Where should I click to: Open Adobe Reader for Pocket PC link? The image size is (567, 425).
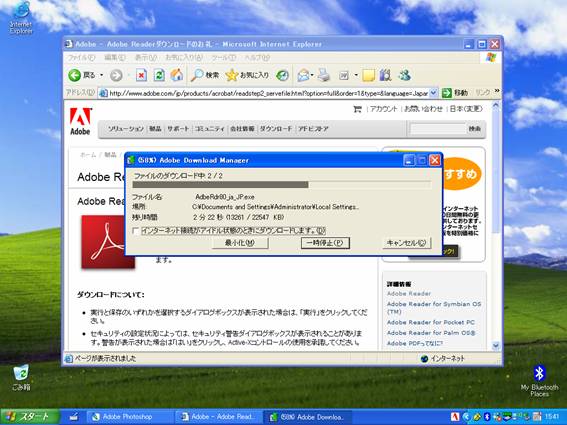431,322
